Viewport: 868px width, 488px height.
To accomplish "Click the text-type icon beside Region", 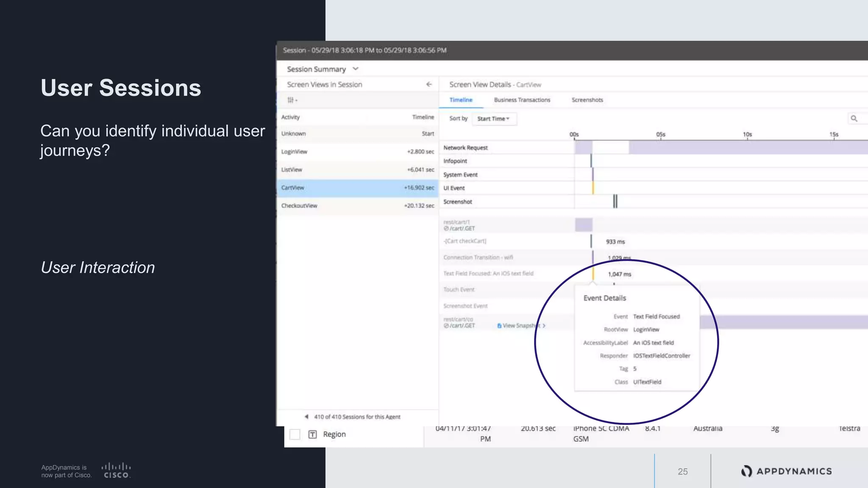I will [x=312, y=434].
